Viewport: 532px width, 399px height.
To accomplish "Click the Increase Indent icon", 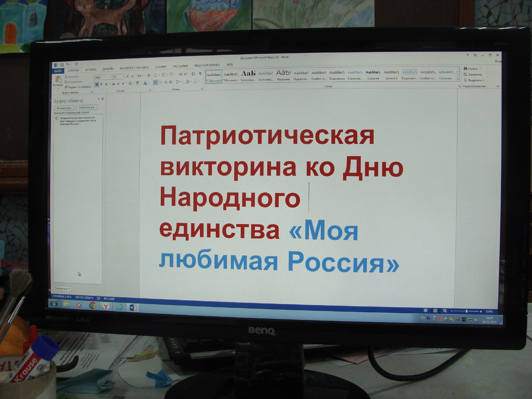I will coord(186,74).
